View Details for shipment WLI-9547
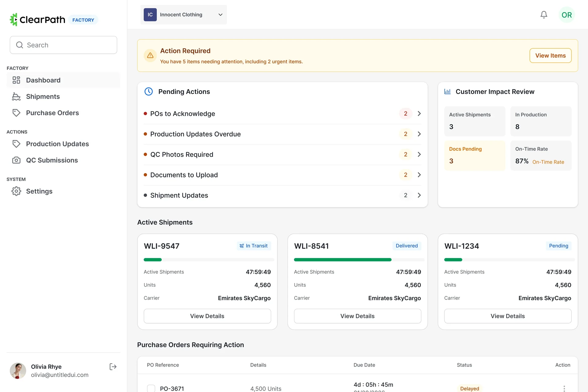Image resolution: width=588 pixels, height=392 pixels. tap(207, 316)
